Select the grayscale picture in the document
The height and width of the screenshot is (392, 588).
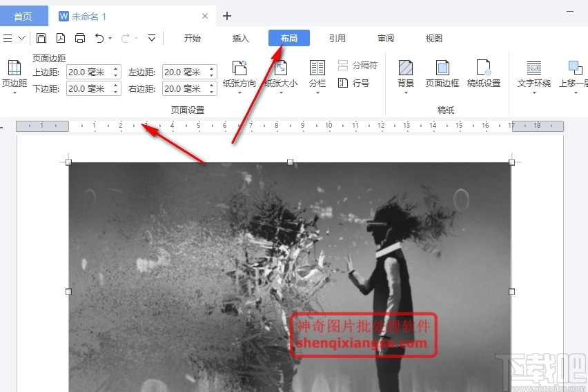pos(290,277)
